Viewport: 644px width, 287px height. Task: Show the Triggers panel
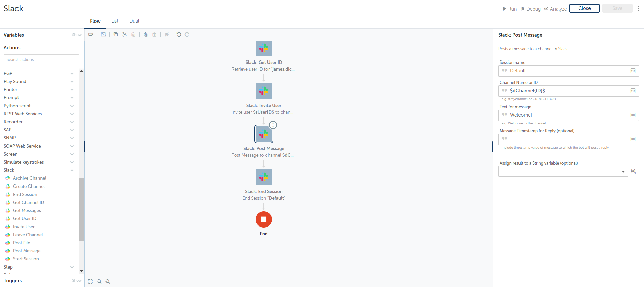coord(77,280)
